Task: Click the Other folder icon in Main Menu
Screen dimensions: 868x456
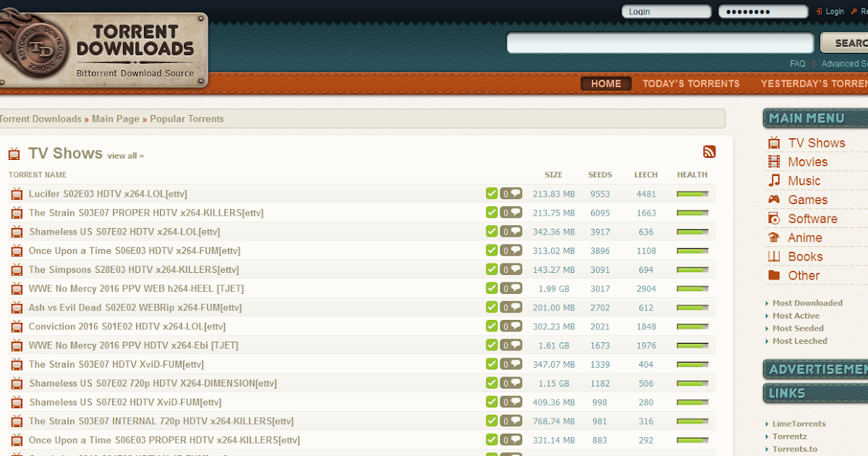Action: coord(774,275)
